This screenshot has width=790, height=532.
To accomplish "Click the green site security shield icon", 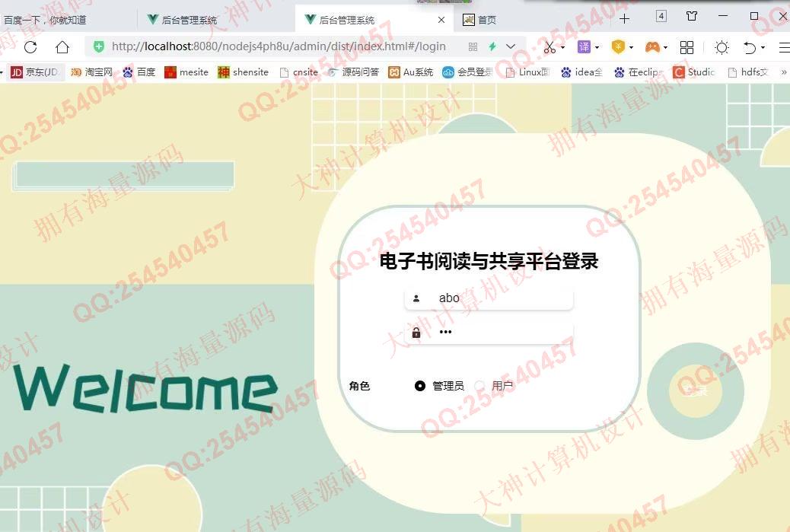I will [x=99, y=47].
